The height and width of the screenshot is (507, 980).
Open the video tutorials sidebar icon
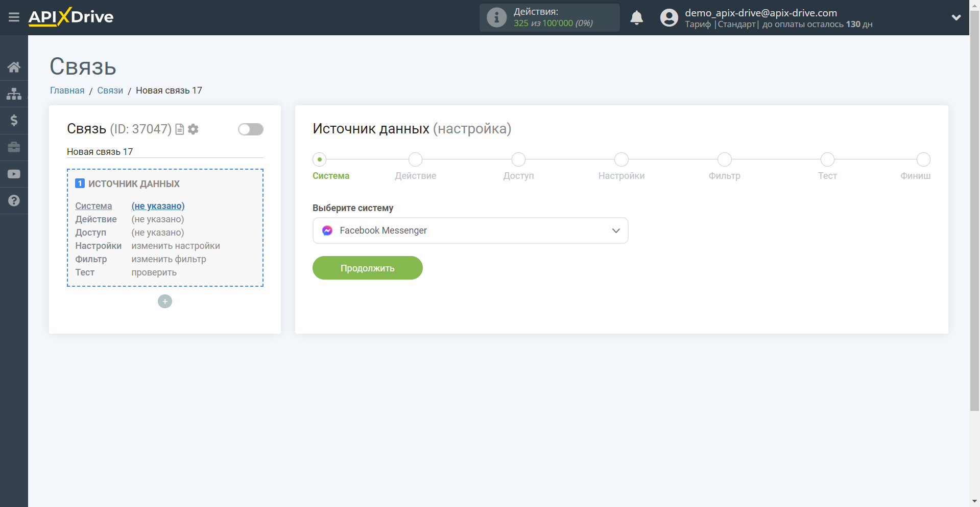pos(14,174)
